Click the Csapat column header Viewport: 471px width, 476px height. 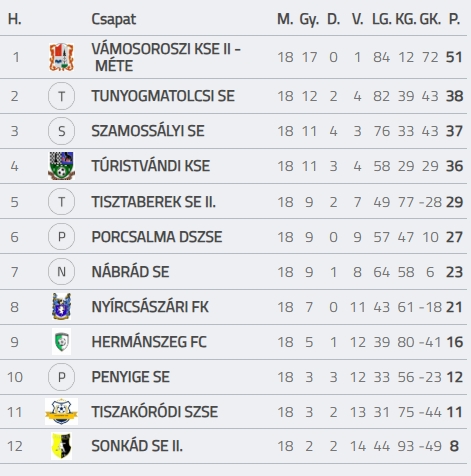(113, 19)
